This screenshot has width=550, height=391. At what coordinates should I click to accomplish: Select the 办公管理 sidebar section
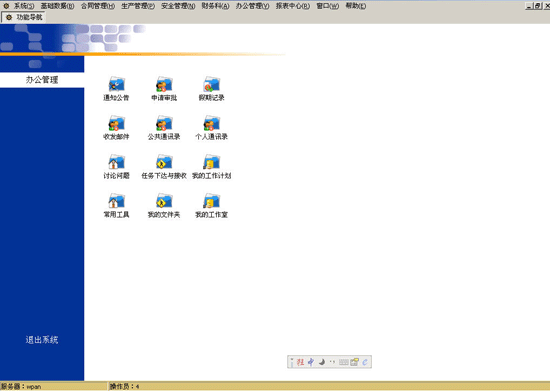click(42, 80)
